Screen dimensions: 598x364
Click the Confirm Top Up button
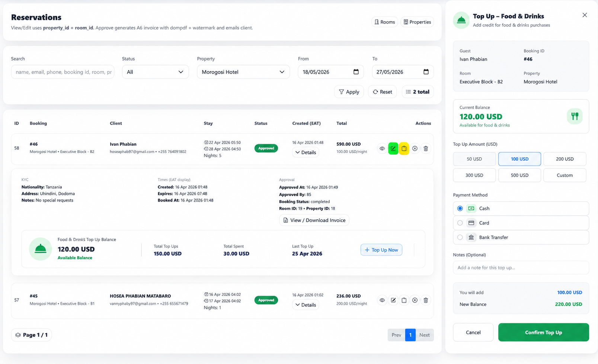click(543, 332)
